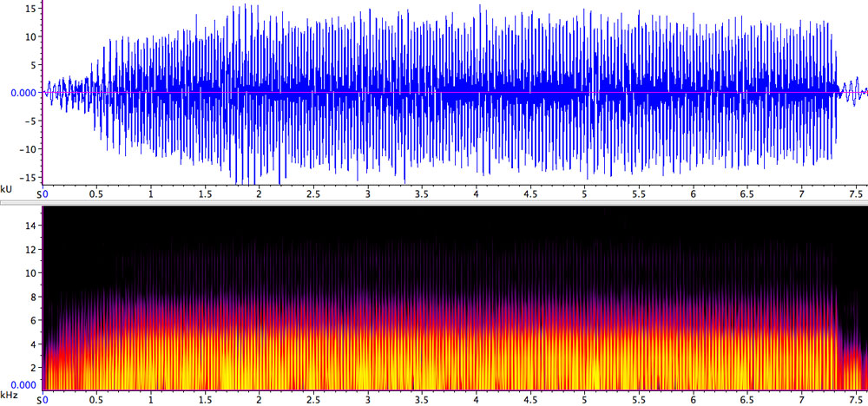This screenshot has height=406, width=868.
Task: Click the 7.5 time label under the waveform
Action: click(855, 194)
